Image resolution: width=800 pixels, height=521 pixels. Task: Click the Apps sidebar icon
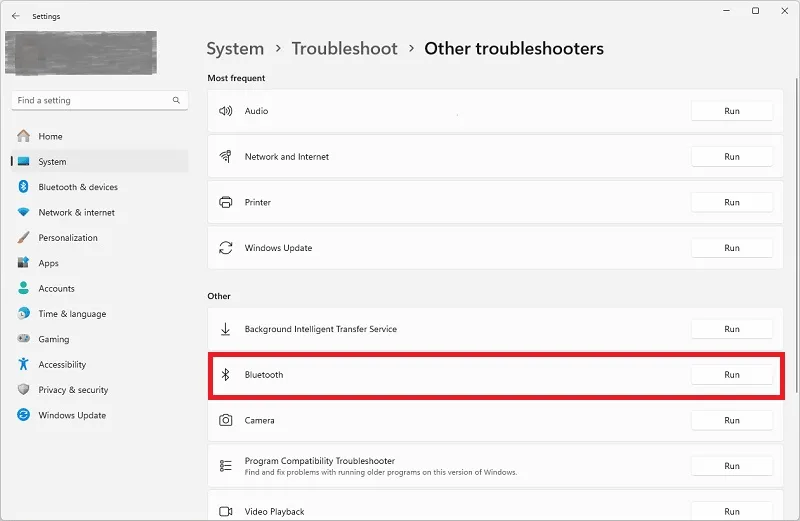pyautogui.click(x=23, y=263)
